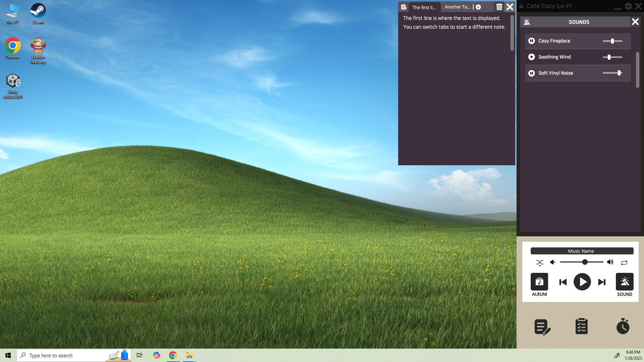Click the 'Cafe Cozy:Lo-Fi' window title
The width and height of the screenshot is (644, 362).
pos(549,6)
